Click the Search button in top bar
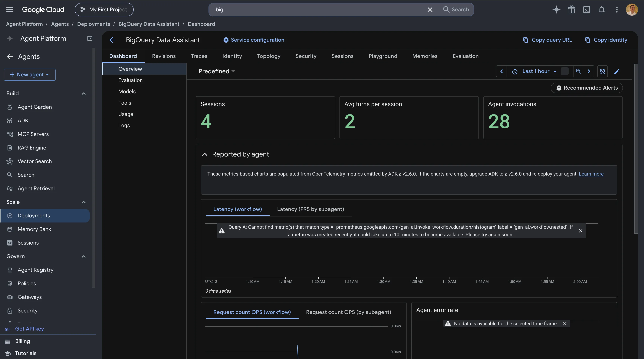Viewport: 644px width, 359px height. click(x=456, y=9)
